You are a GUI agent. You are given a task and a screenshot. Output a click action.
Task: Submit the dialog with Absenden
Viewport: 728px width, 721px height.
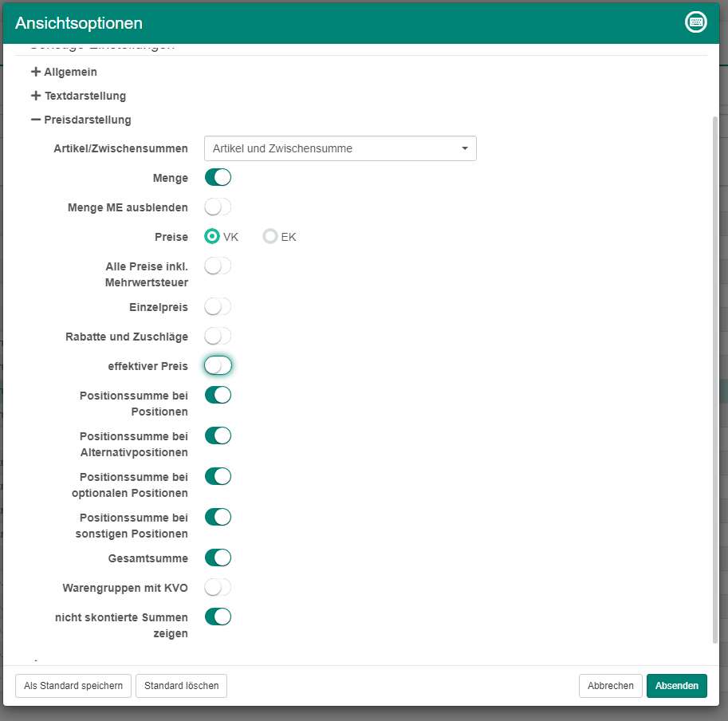676,686
